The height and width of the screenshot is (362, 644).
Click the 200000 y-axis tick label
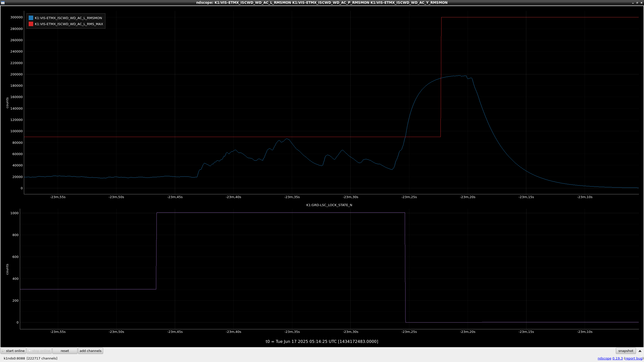coord(16,74)
